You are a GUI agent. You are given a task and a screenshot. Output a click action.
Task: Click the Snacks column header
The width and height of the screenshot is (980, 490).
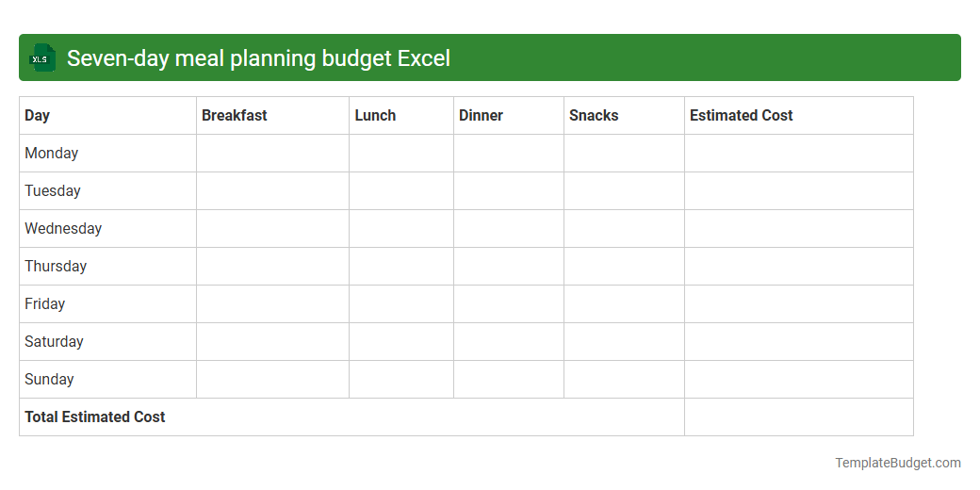coord(624,116)
